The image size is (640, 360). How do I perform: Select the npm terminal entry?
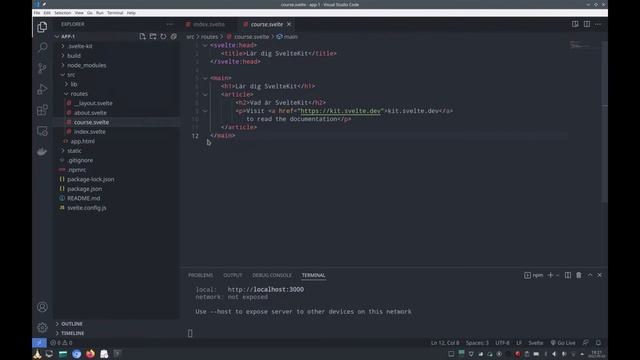(533, 275)
